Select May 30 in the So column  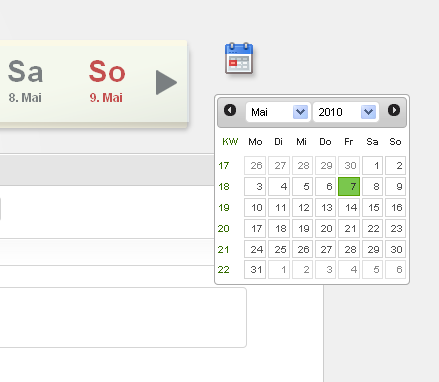[x=396, y=249]
